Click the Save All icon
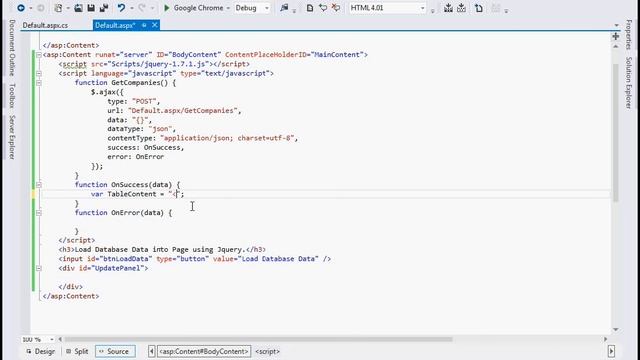The image size is (640, 360). pos(104,8)
